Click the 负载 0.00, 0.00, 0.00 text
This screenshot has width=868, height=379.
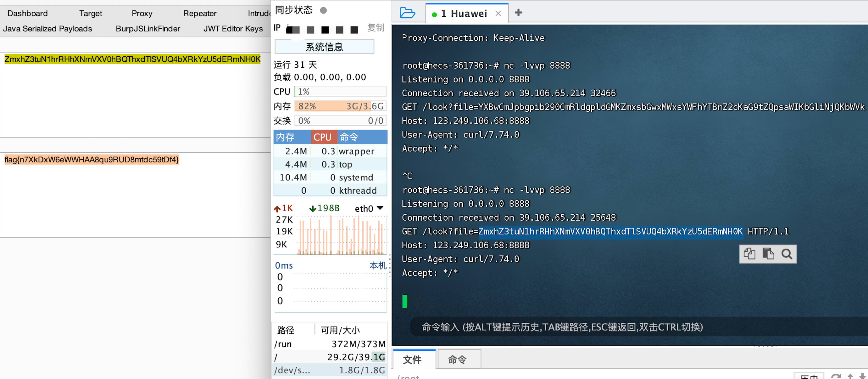tap(320, 77)
